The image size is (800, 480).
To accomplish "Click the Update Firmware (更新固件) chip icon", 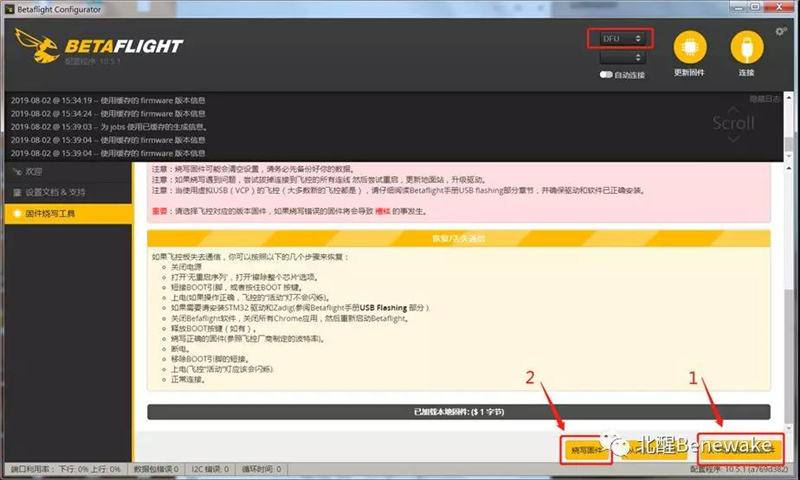I will 689,46.
